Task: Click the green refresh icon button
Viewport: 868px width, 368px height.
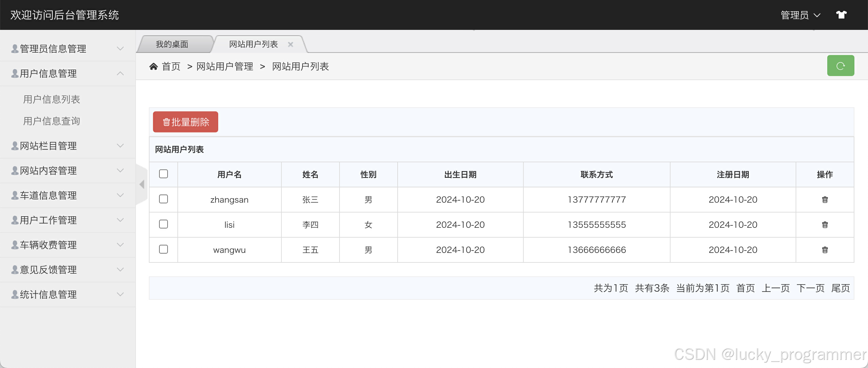Action: tap(840, 66)
